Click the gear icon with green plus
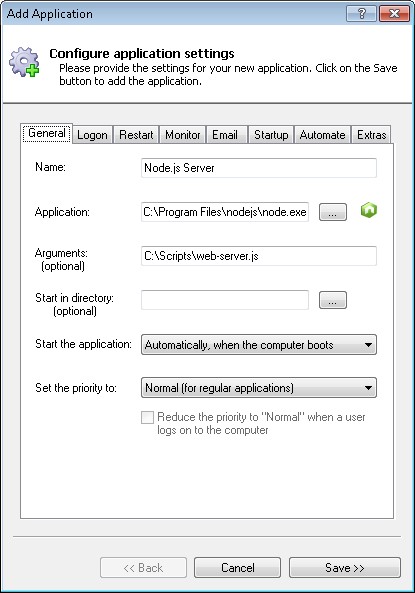Screen dimensions: 415x593 coord(24,62)
